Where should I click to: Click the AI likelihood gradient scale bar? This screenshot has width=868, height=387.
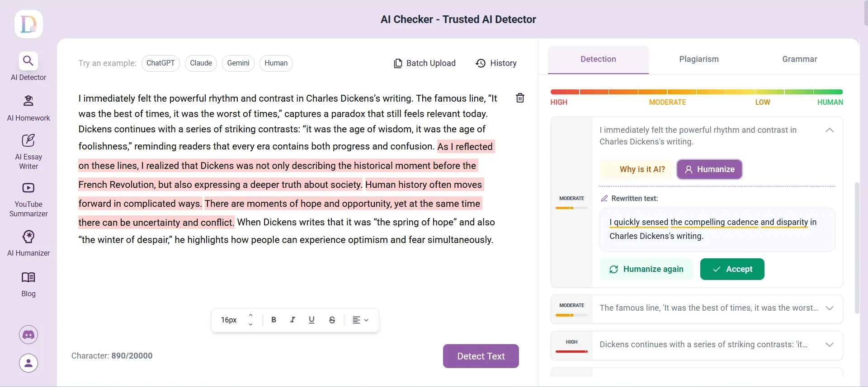[x=696, y=92]
